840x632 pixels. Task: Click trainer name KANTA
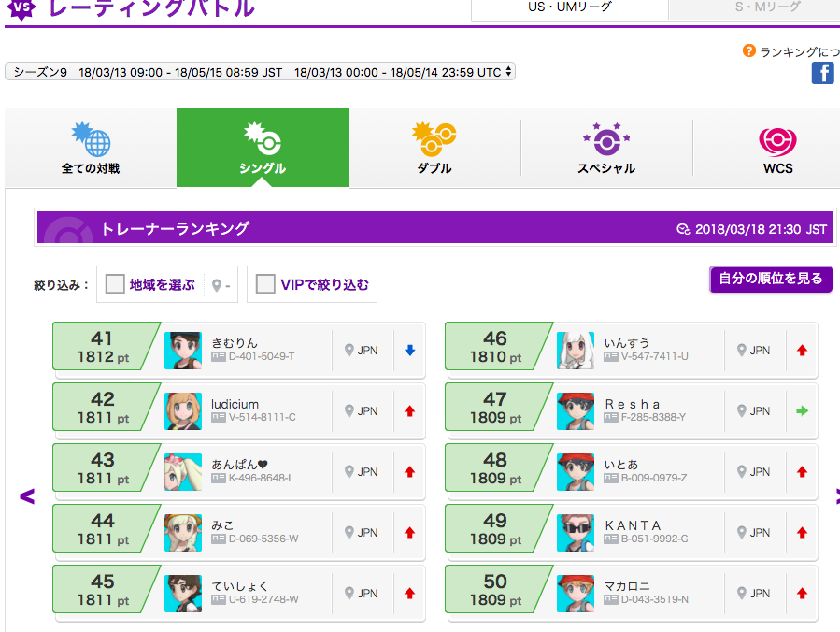633,525
